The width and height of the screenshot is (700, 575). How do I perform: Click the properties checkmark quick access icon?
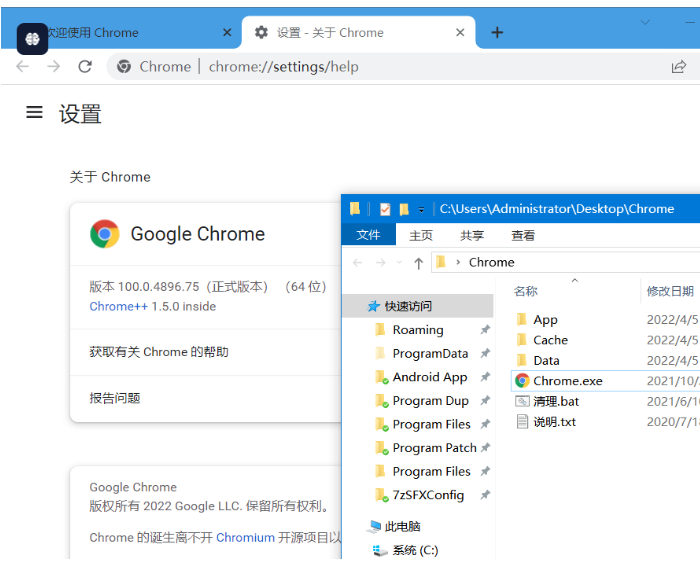385,209
